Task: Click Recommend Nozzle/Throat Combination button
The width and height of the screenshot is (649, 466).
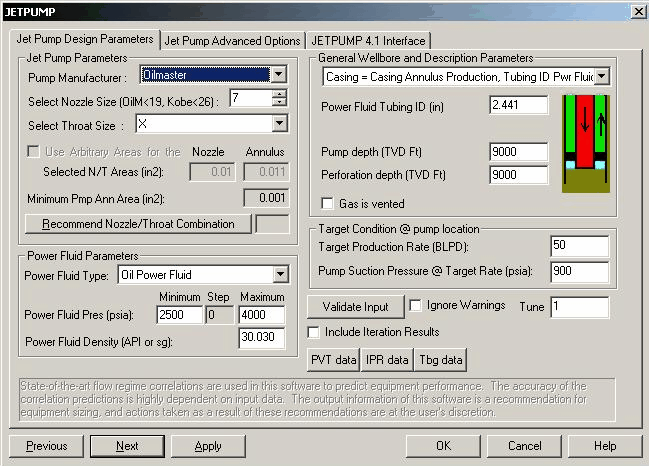Action: 137,224
